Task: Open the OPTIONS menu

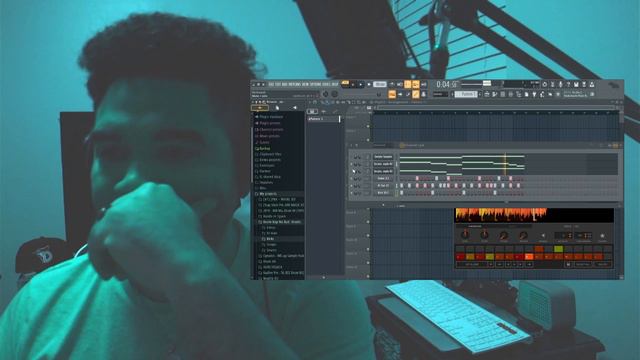Action: pos(316,84)
